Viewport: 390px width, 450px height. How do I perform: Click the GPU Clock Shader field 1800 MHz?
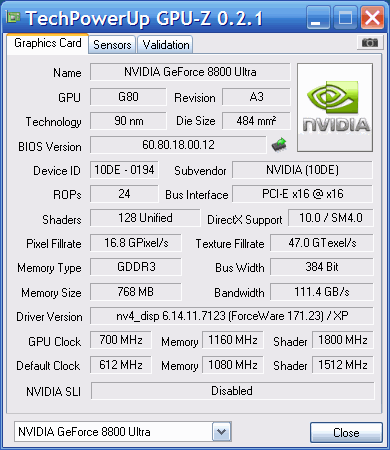pyautogui.click(x=343, y=340)
